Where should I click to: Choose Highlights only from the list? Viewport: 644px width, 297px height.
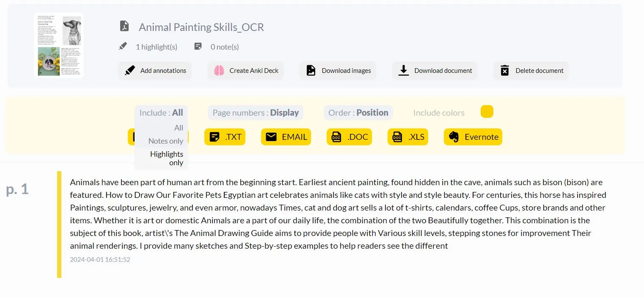[x=166, y=158]
